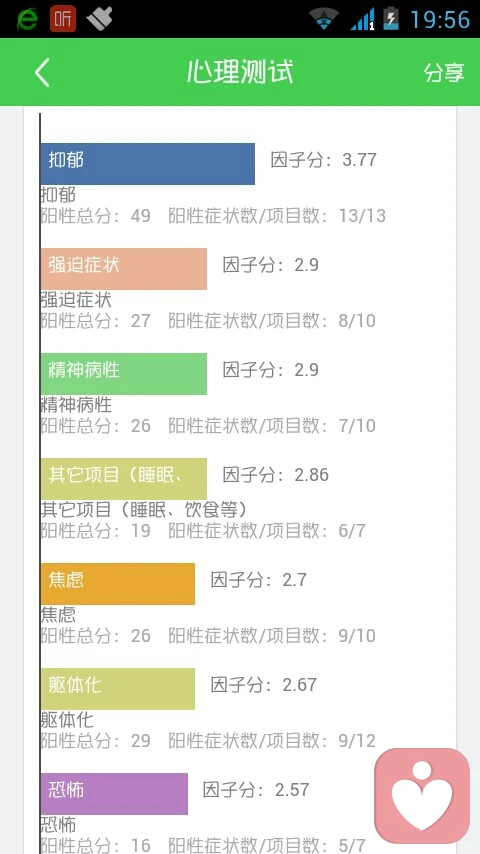Tap the broom cleaner icon in status bar
This screenshot has height=854, width=480.
pos(99,19)
